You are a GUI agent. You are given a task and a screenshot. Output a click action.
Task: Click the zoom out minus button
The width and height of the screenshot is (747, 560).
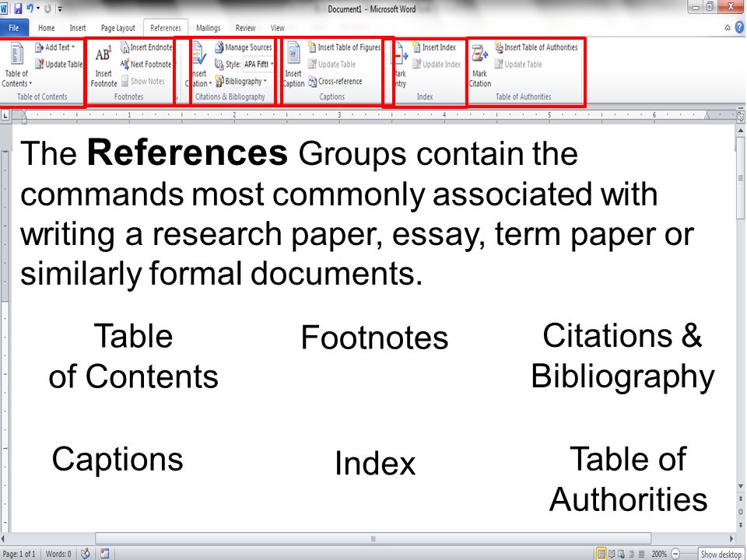(x=675, y=554)
